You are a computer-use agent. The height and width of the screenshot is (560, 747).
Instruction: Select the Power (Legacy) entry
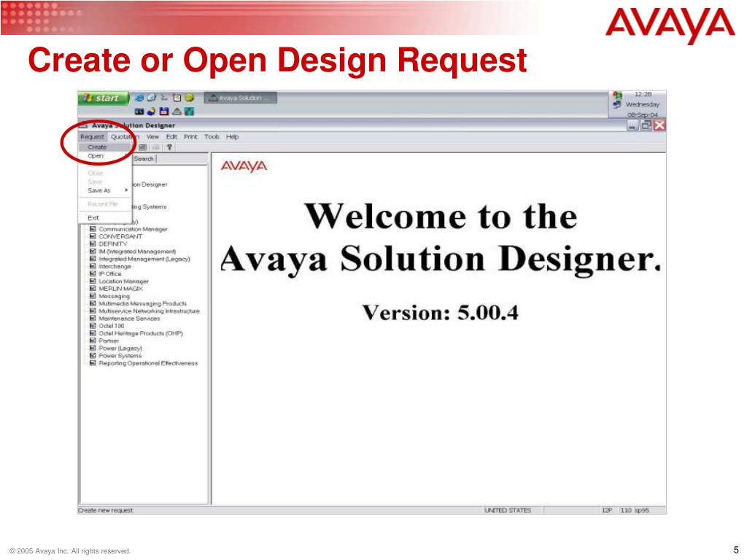click(x=120, y=349)
